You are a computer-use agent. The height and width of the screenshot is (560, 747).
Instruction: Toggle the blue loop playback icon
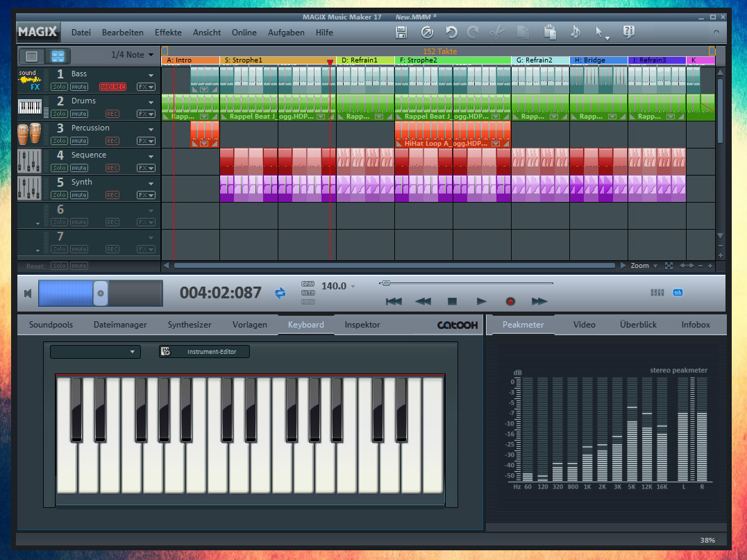[280, 293]
